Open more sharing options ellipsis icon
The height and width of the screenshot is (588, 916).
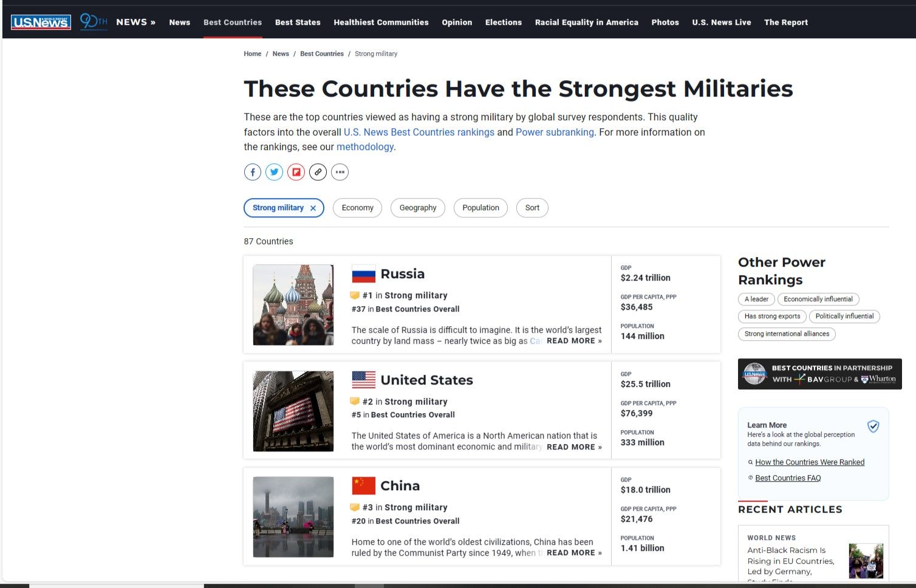(x=340, y=172)
